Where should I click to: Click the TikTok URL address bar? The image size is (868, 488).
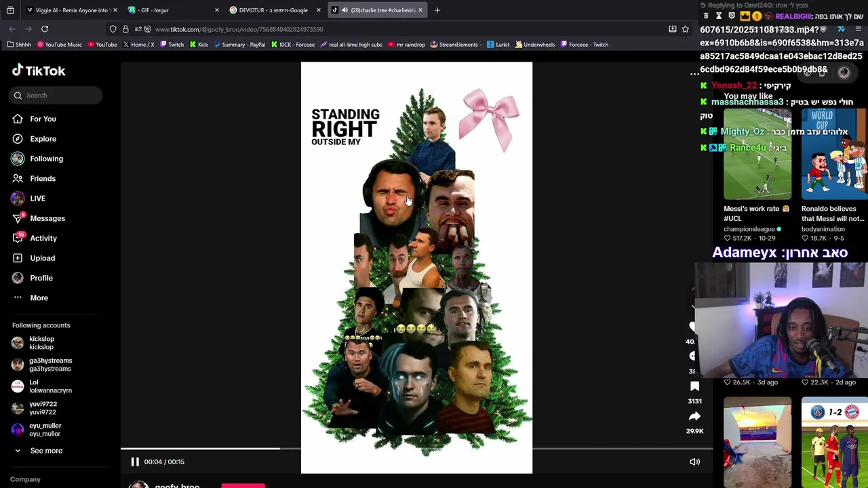click(x=407, y=29)
